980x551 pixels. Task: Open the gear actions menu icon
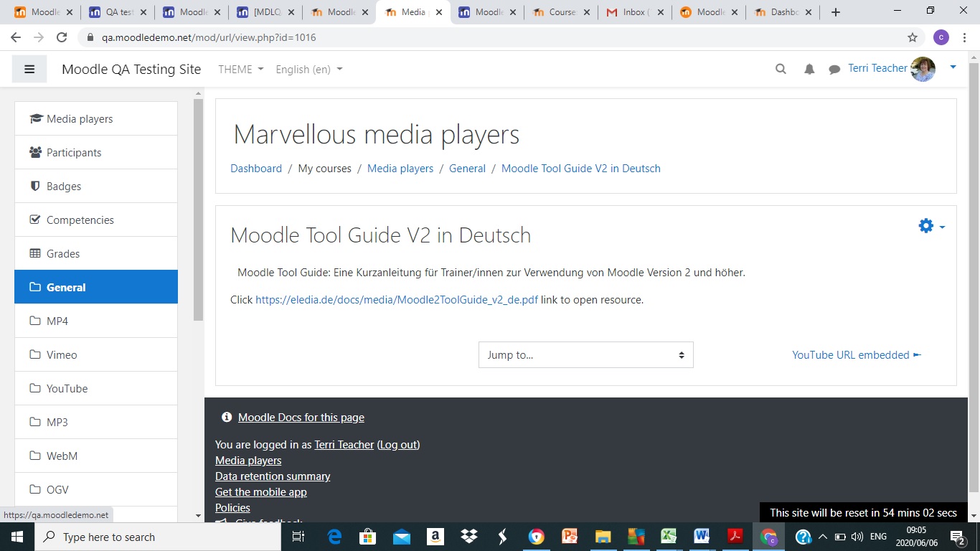click(x=926, y=226)
